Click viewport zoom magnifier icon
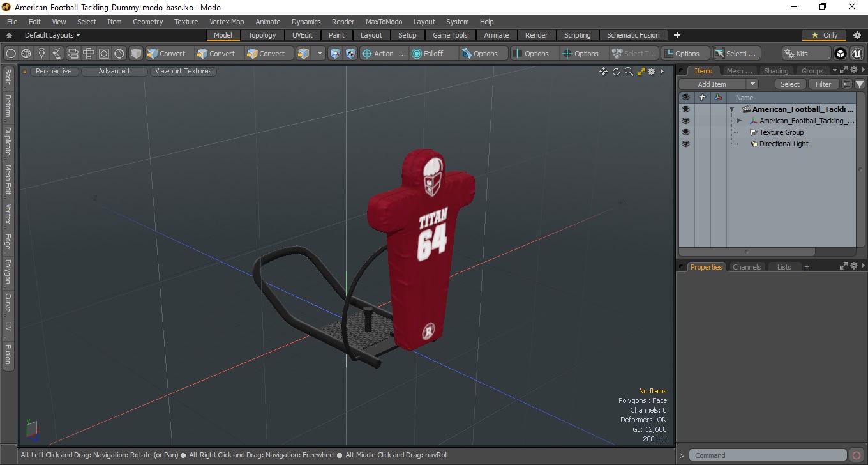This screenshot has height=465, width=868. tap(629, 72)
